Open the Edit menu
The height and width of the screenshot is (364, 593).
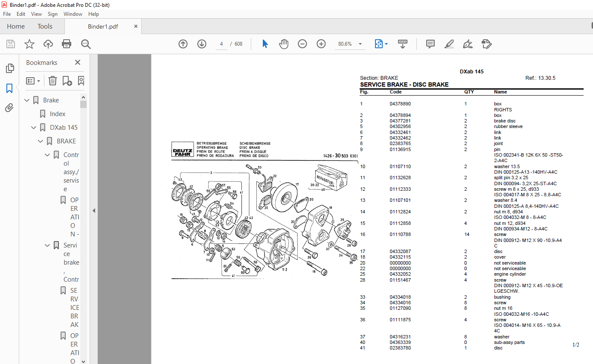click(21, 14)
